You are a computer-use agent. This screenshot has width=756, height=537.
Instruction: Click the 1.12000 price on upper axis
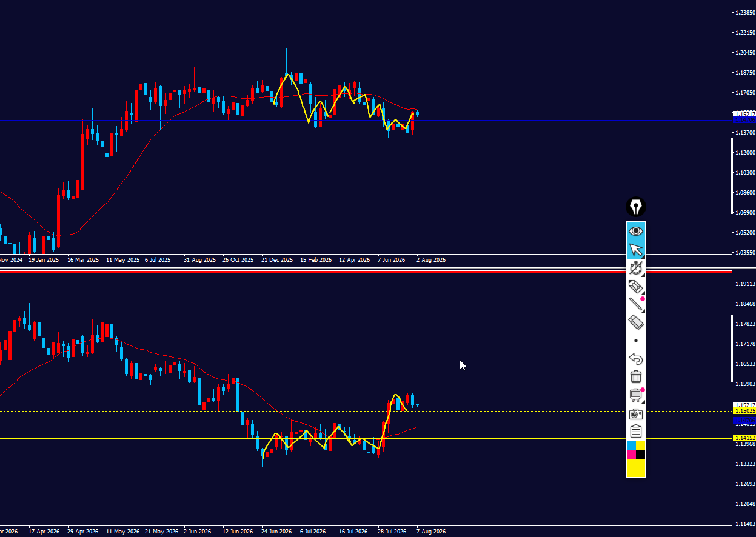[744, 153]
